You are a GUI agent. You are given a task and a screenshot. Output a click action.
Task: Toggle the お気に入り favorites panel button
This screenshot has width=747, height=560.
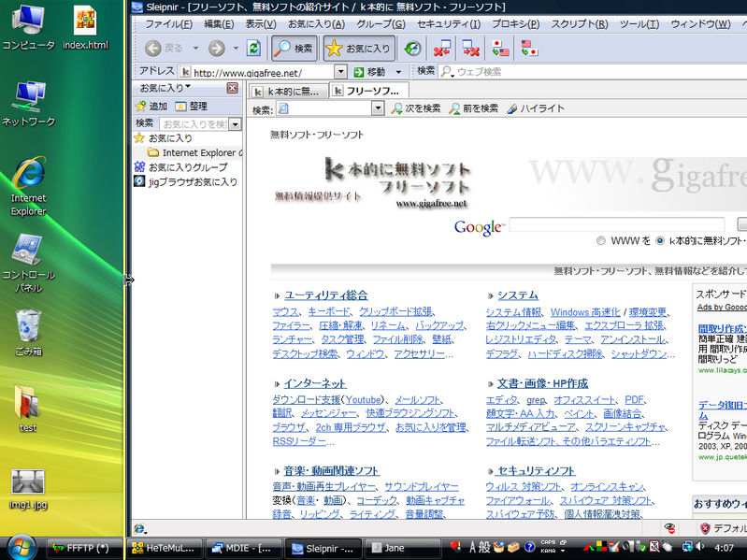point(359,48)
